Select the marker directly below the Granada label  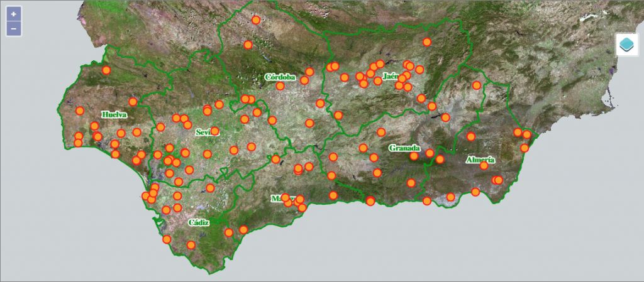413,156
